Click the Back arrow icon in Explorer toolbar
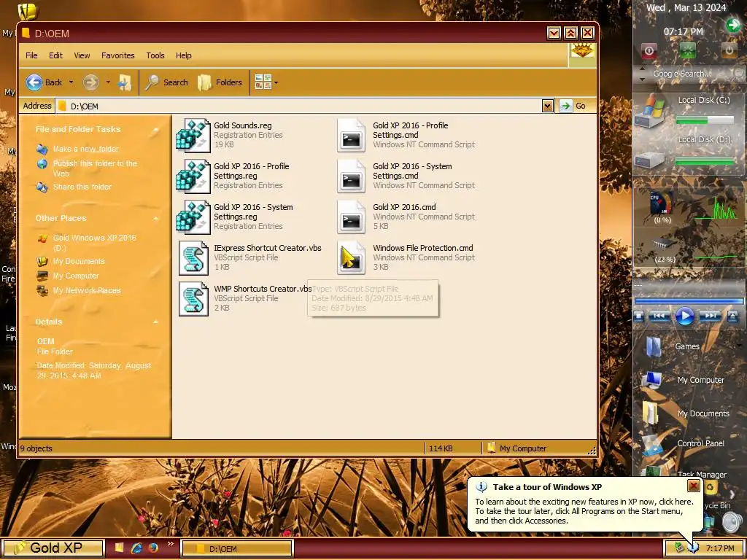The image size is (747, 560). pos(34,82)
